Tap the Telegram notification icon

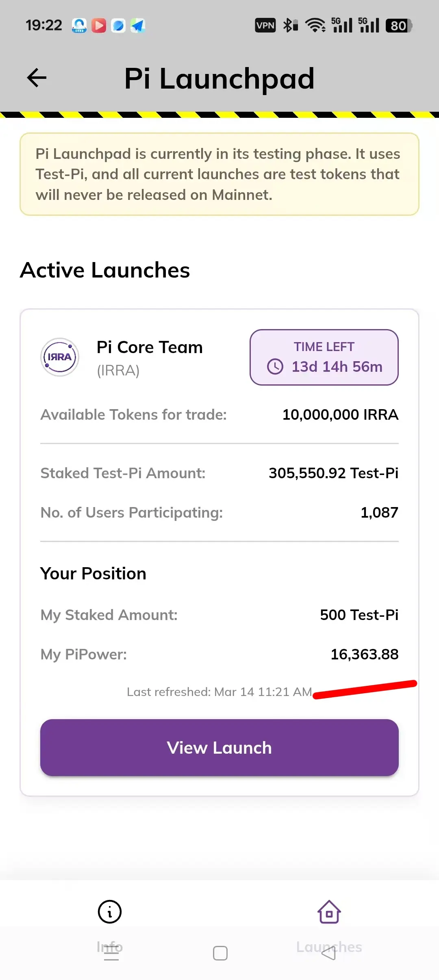(138, 26)
